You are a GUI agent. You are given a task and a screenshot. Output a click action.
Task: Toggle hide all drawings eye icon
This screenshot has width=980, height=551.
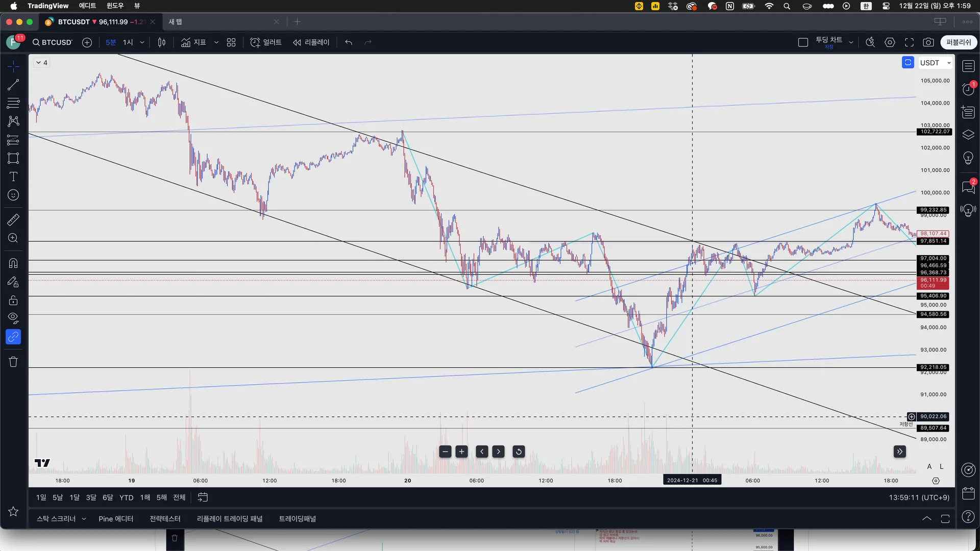[x=13, y=318]
